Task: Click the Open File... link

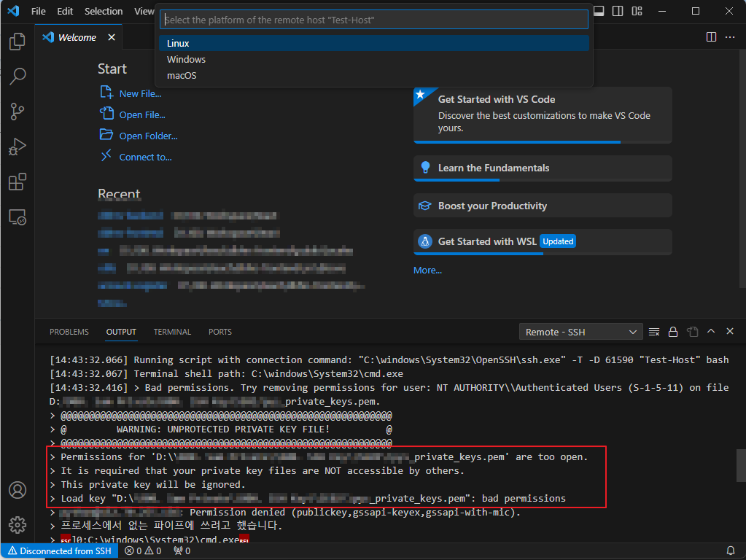Action: [x=142, y=114]
